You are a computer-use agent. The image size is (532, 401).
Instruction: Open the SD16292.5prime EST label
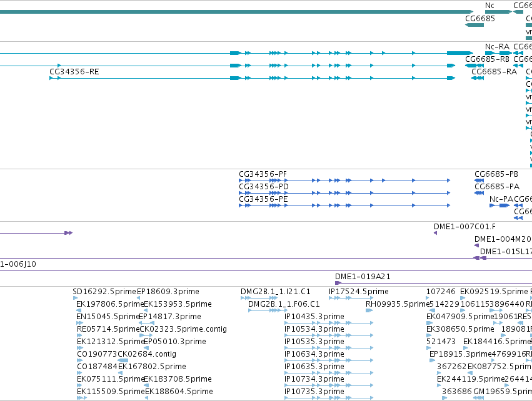pyautogui.click(x=104, y=292)
